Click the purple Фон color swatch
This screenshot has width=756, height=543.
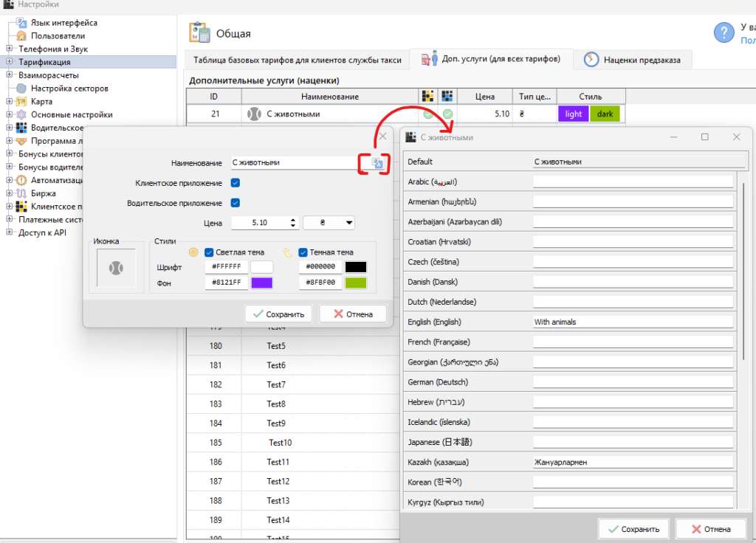[x=261, y=283]
